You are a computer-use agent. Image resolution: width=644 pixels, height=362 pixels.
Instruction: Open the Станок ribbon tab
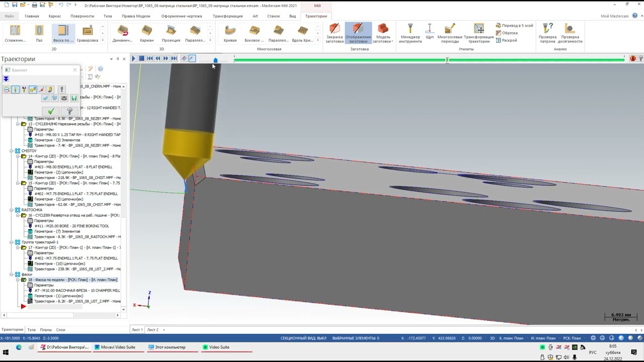[x=273, y=16]
